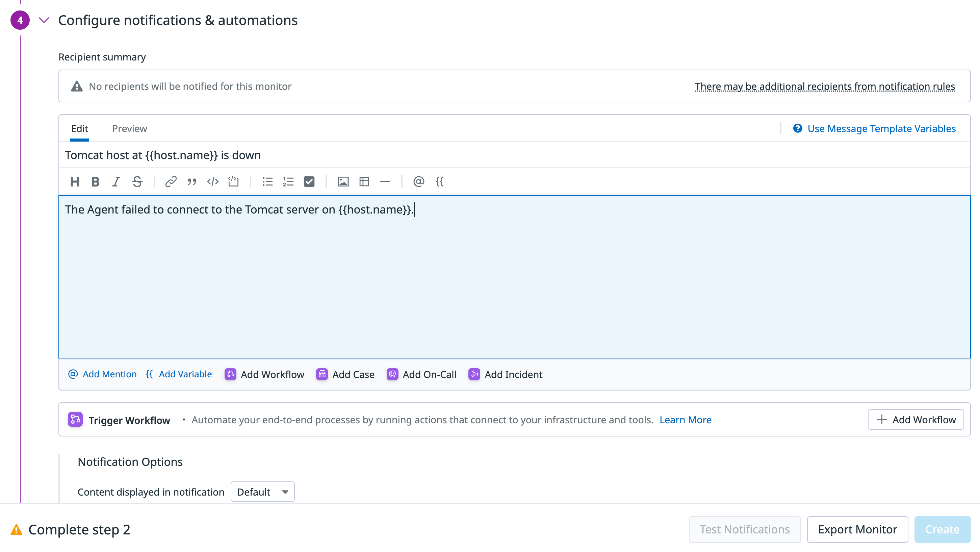Click Add Workflow in Trigger Workflow panel
The width and height of the screenshot is (980, 552).
coord(916,420)
